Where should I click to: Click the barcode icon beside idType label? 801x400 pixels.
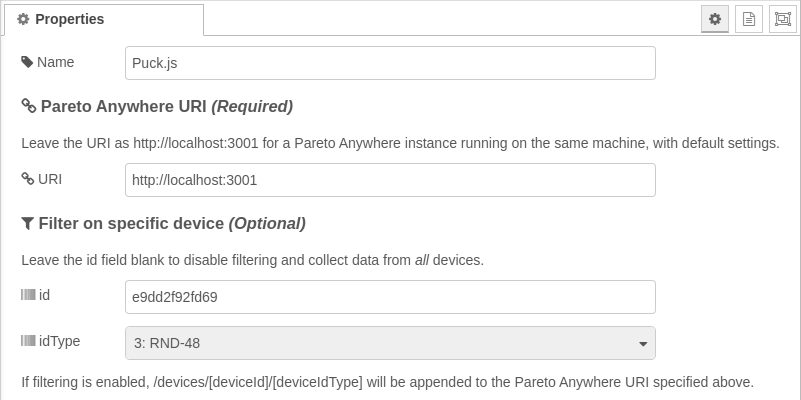click(x=28, y=340)
